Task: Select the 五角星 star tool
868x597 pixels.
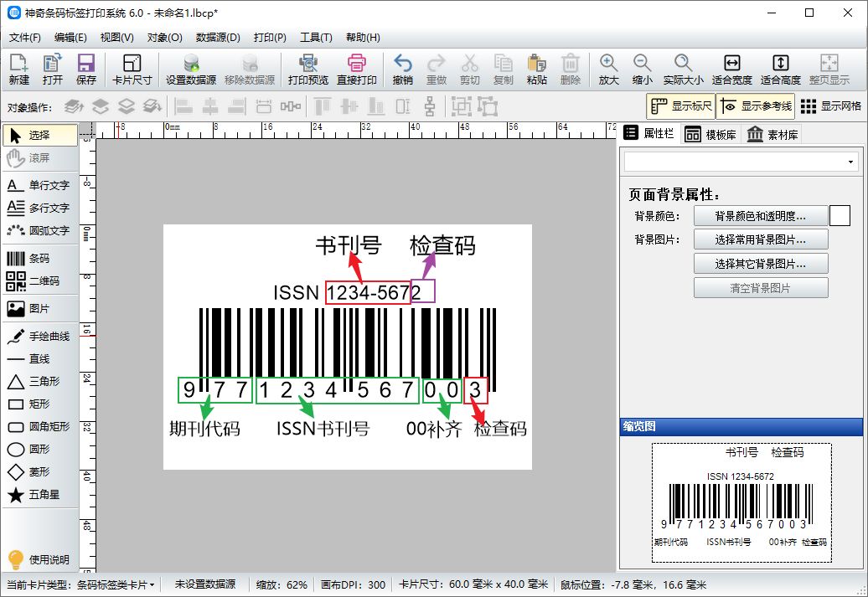Action: click(39, 495)
